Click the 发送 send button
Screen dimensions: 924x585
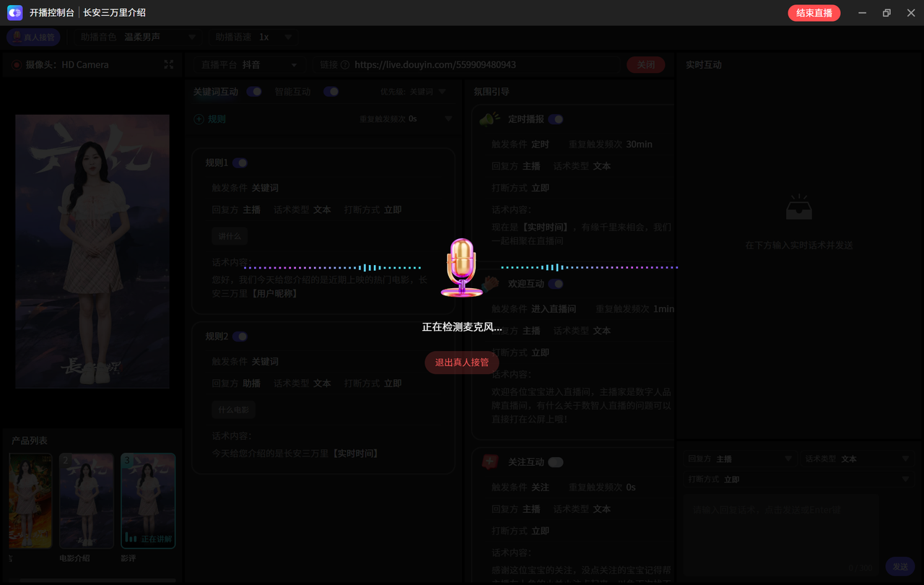[900, 567]
